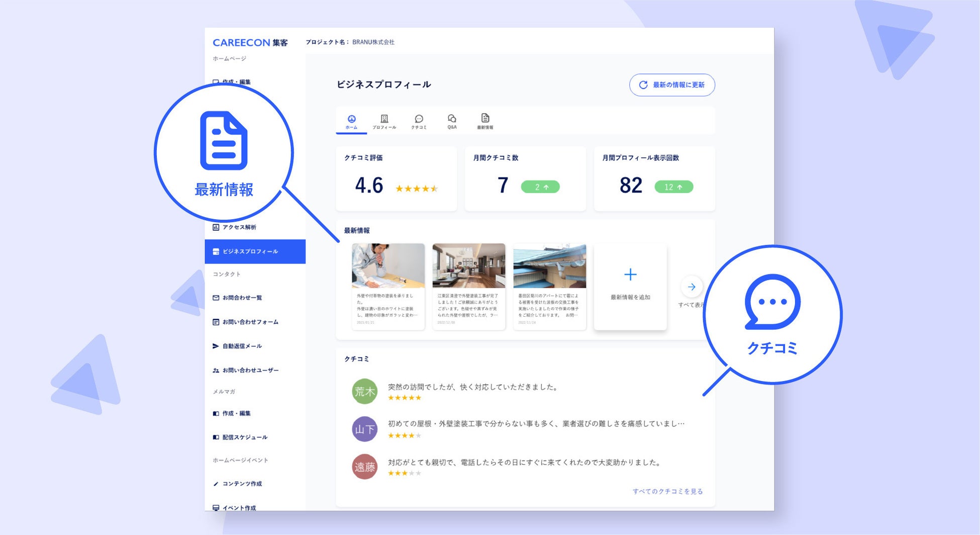Click the review starting 初めての屋根・外壁塗装工事
Viewport: 980px width, 535px height.
(536, 423)
